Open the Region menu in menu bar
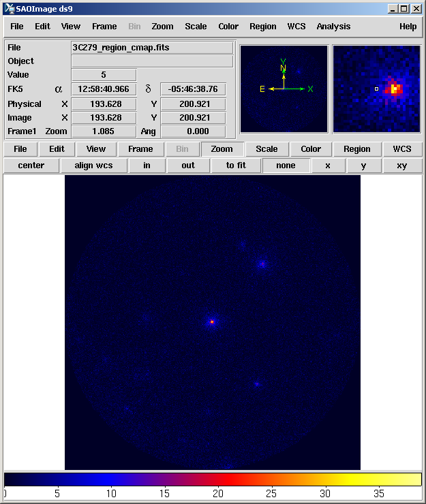Screen dimensions: 426x504 click(263, 27)
